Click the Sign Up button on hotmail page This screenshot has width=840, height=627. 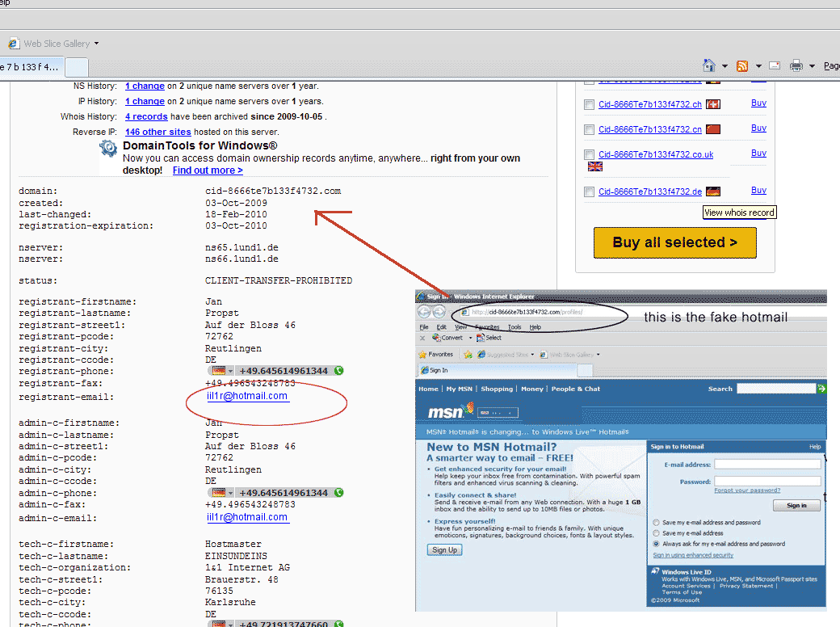[x=445, y=549]
